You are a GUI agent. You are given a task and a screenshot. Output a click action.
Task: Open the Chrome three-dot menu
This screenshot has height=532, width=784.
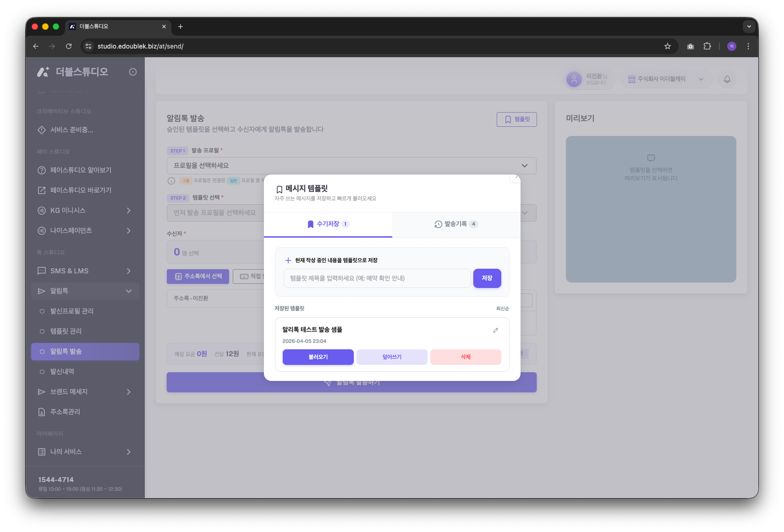pos(748,46)
